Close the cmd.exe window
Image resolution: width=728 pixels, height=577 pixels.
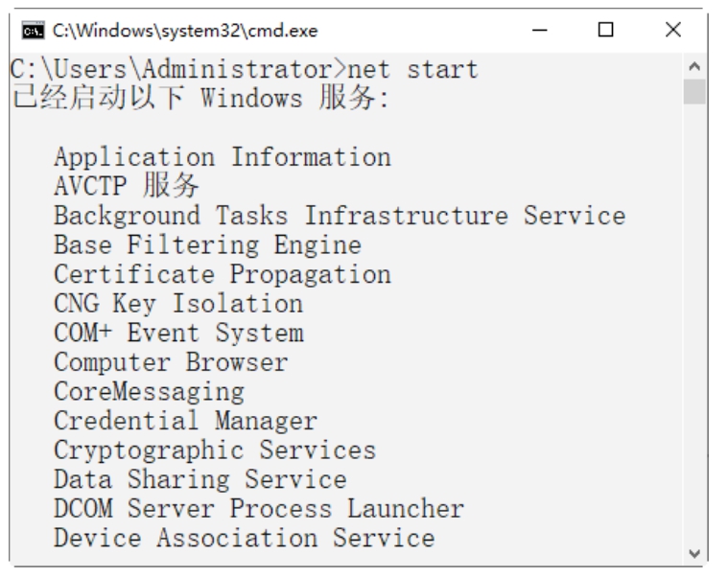[673, 32]
